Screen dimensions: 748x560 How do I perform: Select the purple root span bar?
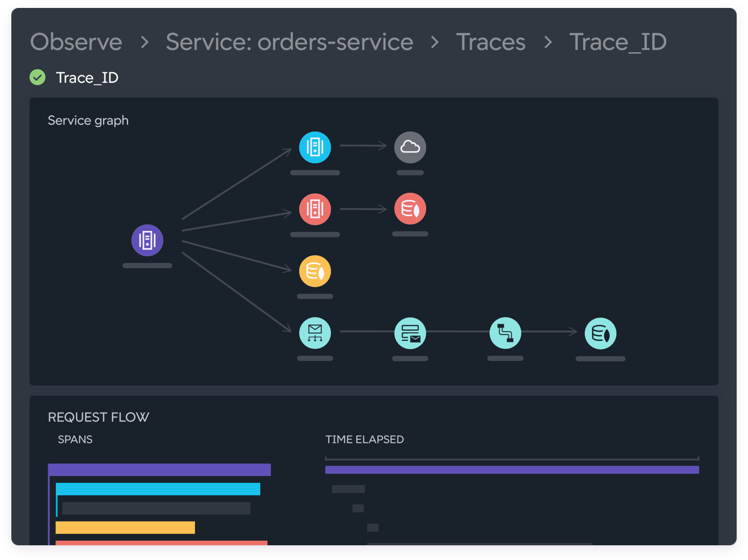pyautogui.click(x=159, y=470)
